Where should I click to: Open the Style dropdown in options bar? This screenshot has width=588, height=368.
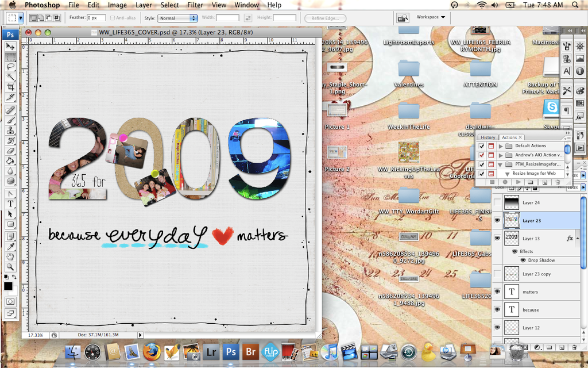pyautogui.click(x=178, y=18)
